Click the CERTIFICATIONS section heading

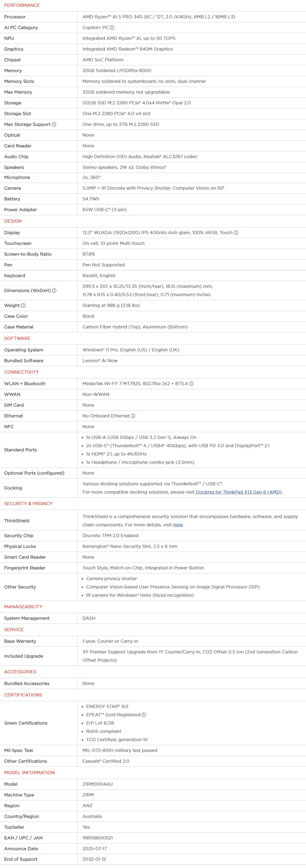click(x=23, y=695)
